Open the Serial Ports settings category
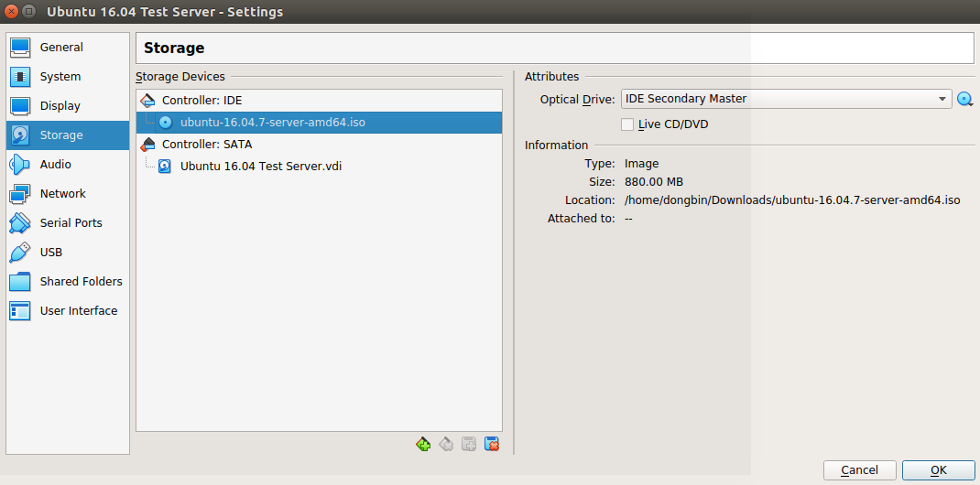The width and height of the screenshot is (980, 485). click(x=68, y=223)
